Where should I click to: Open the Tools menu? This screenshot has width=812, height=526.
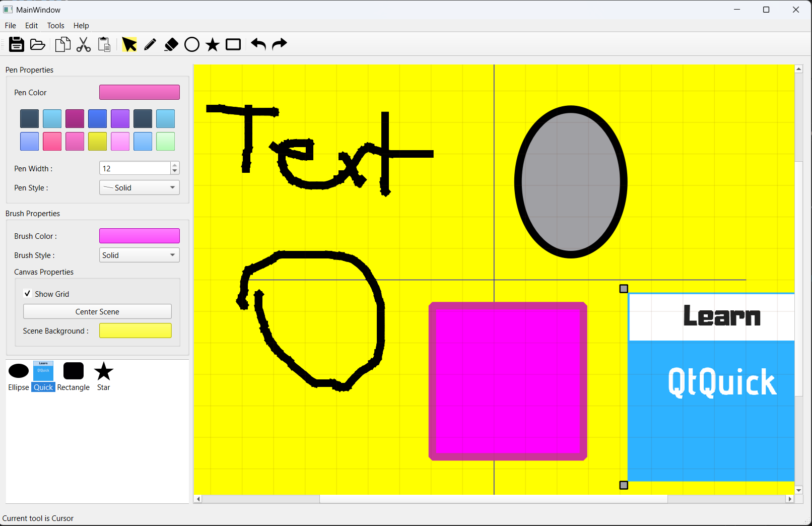[55, 26]
